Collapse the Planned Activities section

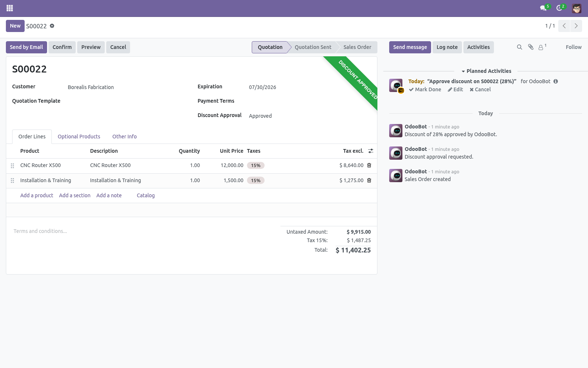(486, 71)
